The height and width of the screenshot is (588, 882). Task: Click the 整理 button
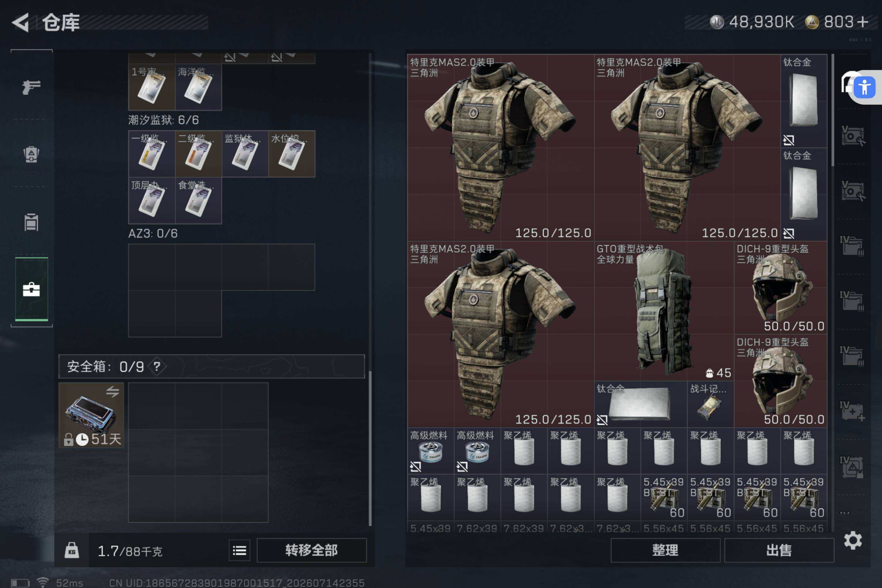665,550
